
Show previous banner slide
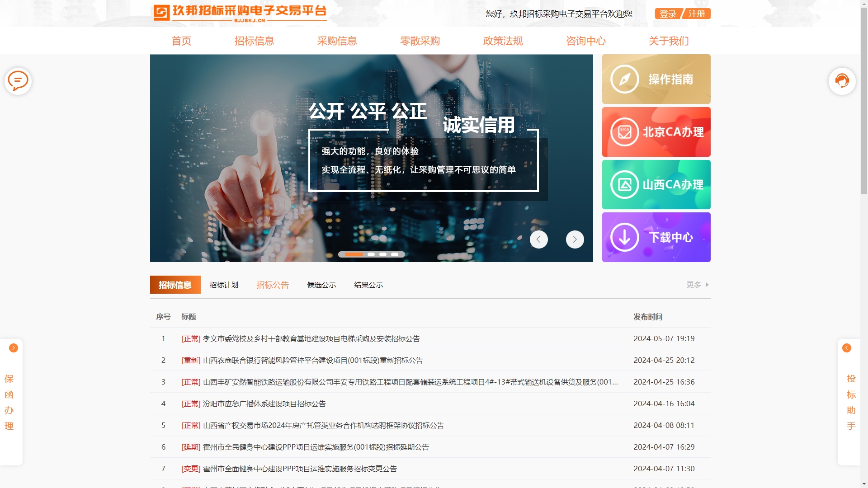(538, 239)
